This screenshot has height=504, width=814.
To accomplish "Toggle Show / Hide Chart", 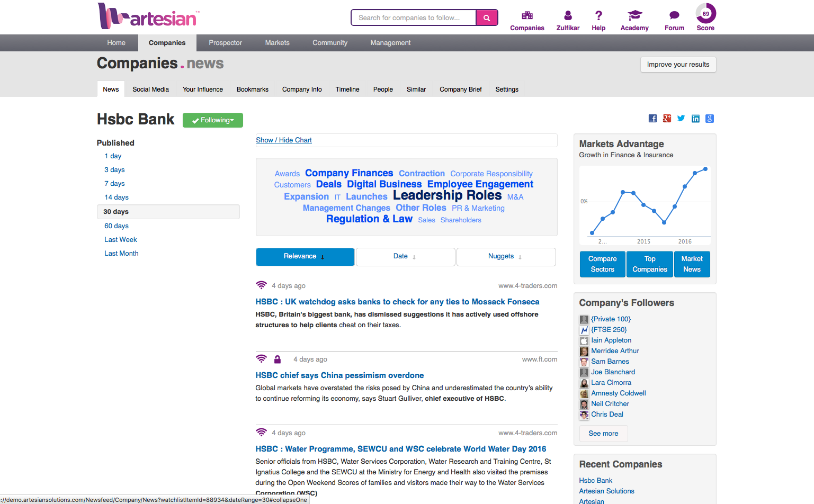I will 284,140.
